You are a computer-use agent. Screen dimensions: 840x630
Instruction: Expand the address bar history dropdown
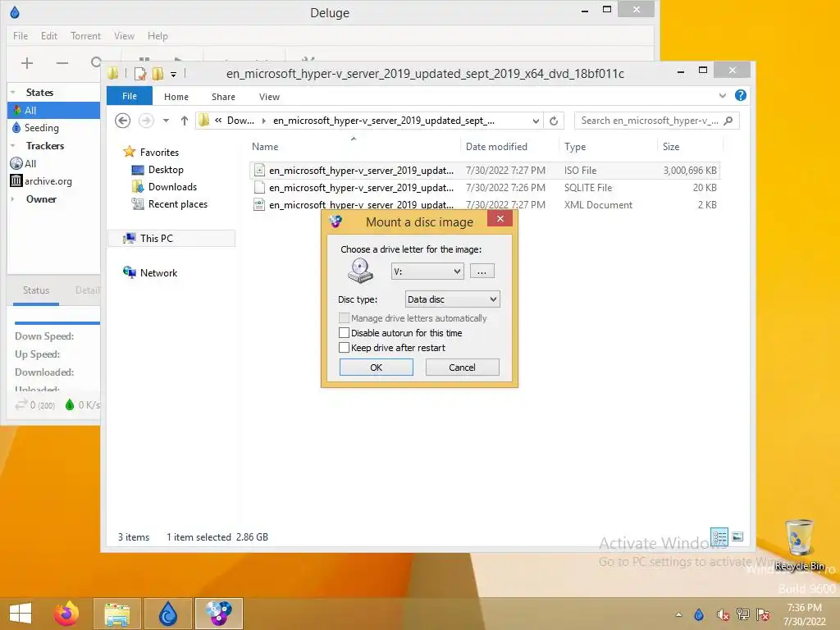[x=535, y=121]
